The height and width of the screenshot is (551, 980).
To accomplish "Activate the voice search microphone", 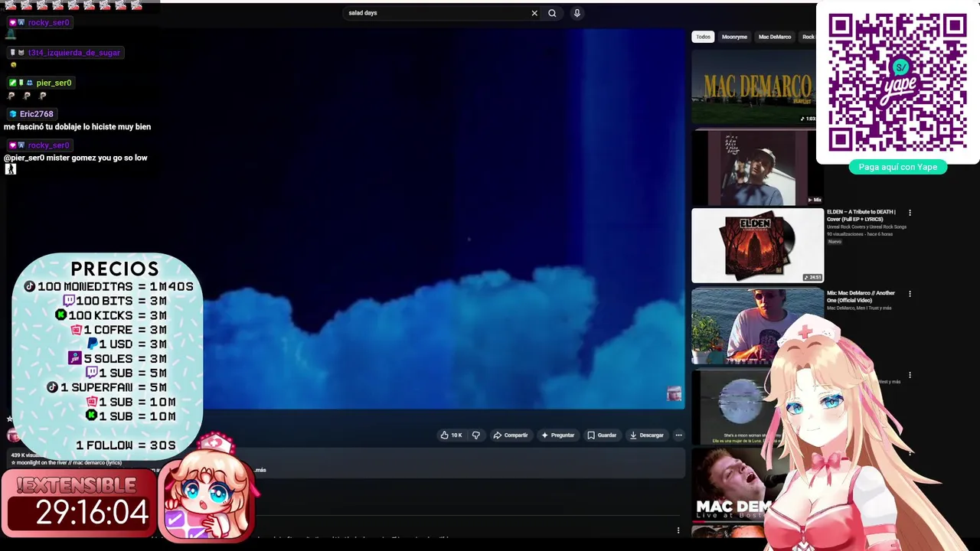I will point(577,13).
